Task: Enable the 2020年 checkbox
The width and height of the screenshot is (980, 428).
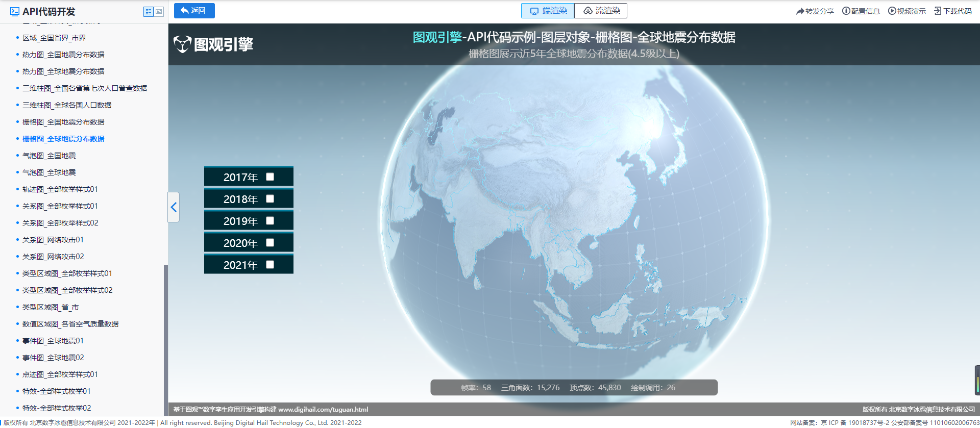Action: tap(270, 243)
